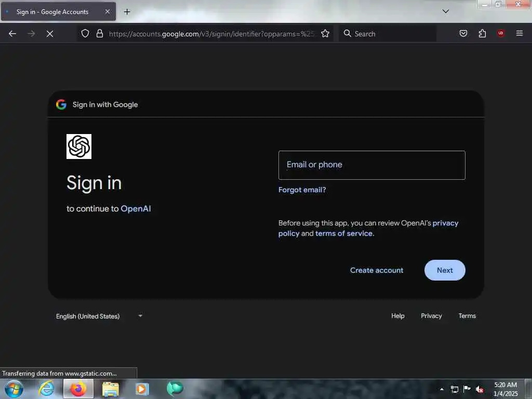Open the terms of service link
Screen dimensions: 532x399
pos(344,233)
